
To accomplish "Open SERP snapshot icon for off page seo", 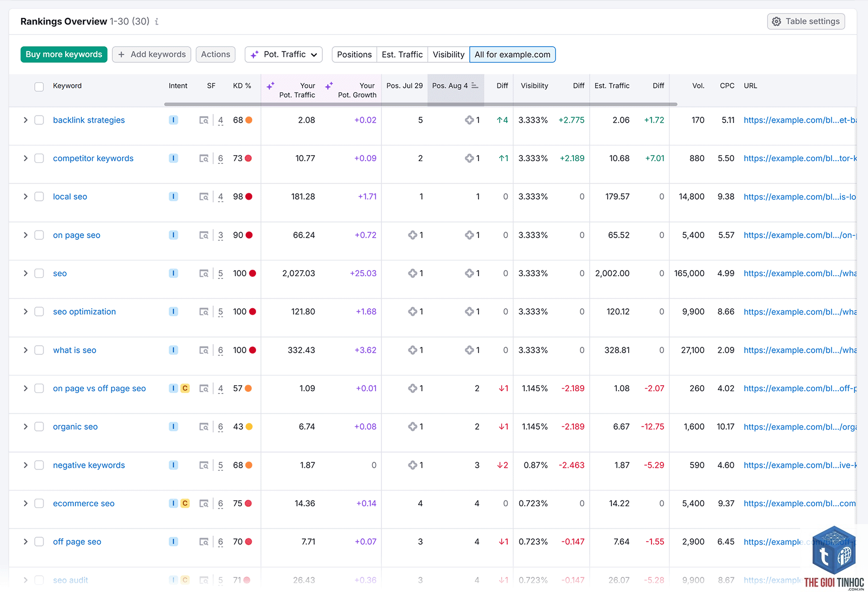I will pos(204,542).
